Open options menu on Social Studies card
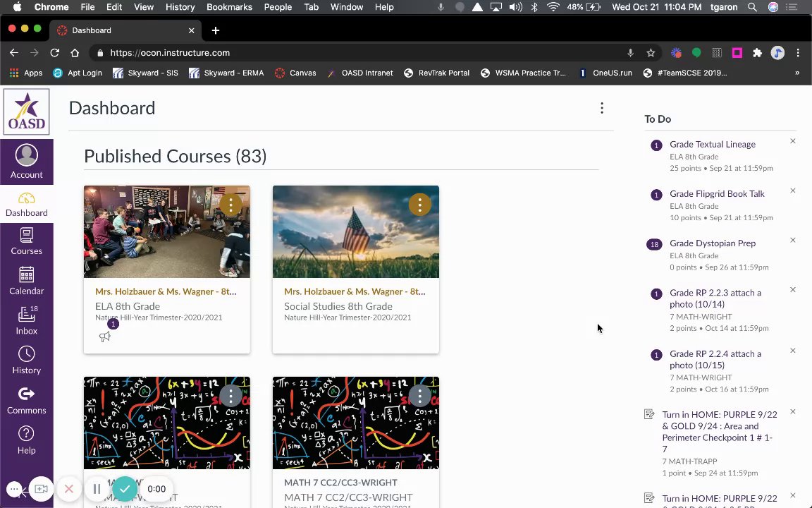Screen dimensions: 812x508 pos(420,205)
